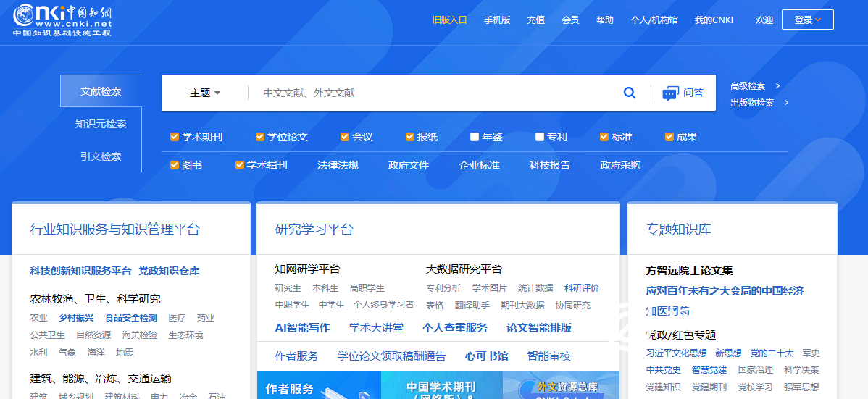This screenshot has height=399, width=868.
Task: Toggle the 会议 checkbox
Action: (x=345, y=137)
